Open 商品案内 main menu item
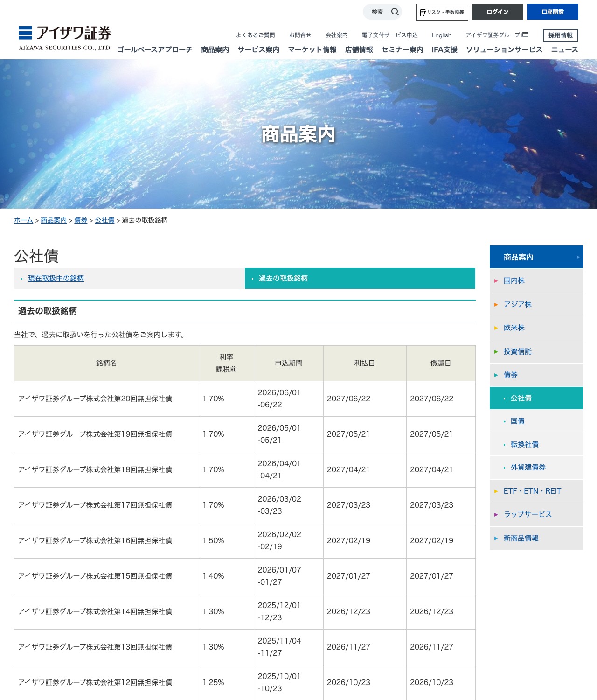This screenshot has height=700, width=597. pyautogui.click(x=215, y=49)
